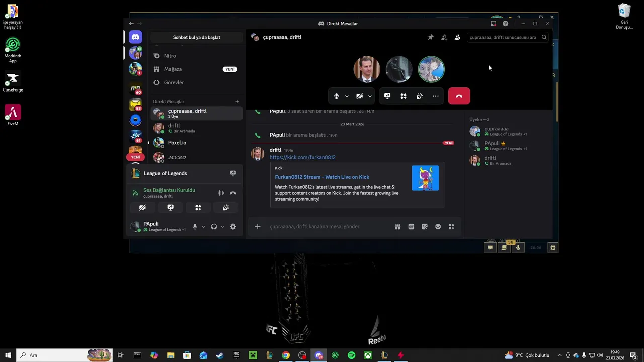
Task: Click the conversation search field
Action: [x=508, y=37]
